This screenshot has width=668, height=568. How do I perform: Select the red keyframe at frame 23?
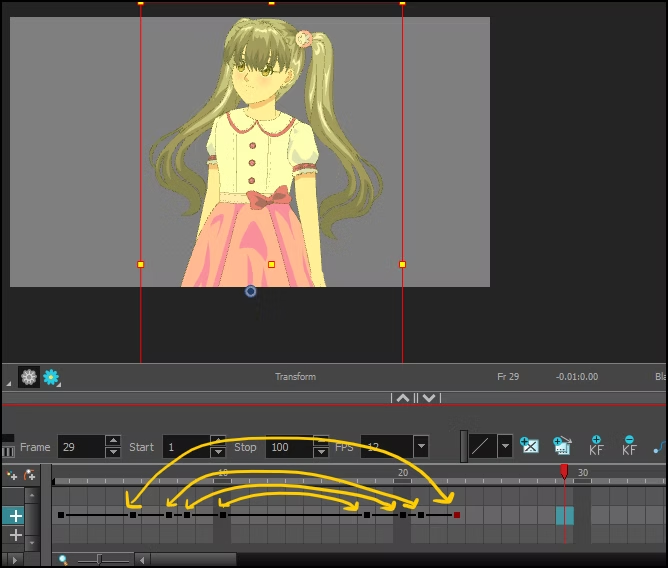[x=457, y=515]
